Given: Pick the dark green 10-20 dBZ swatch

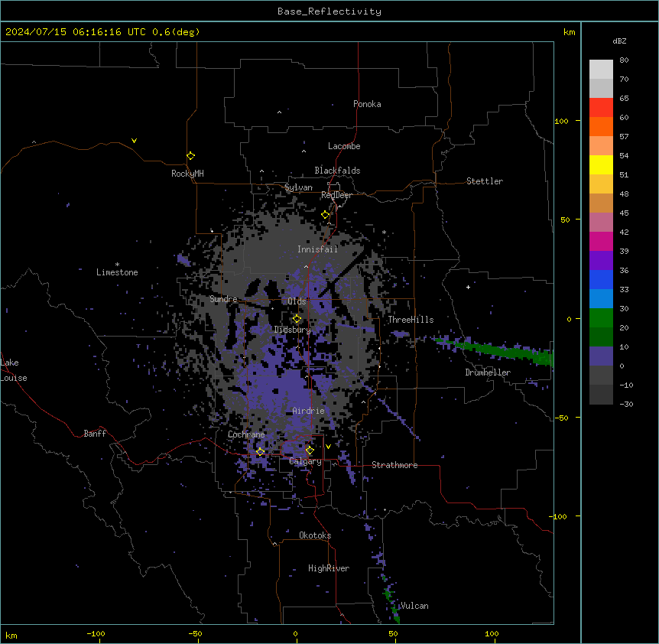Looking at the screenshot, I should [x=601, y=337].
